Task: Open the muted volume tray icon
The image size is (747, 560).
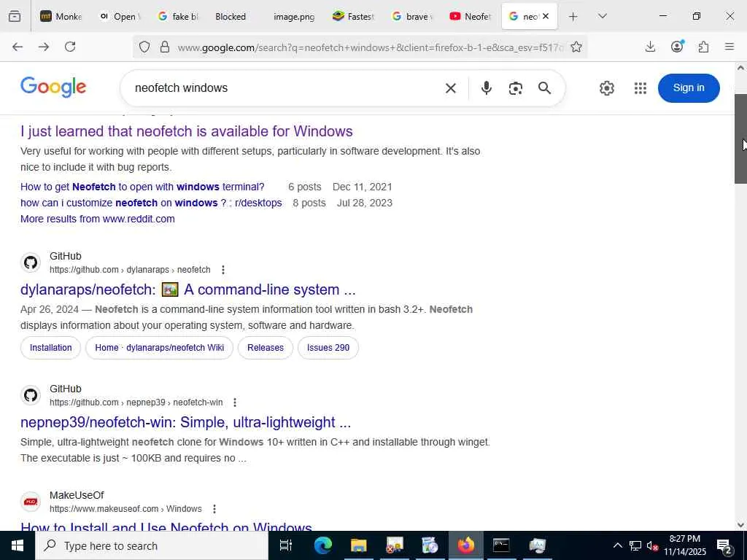Action: click(x=652, y=546)
